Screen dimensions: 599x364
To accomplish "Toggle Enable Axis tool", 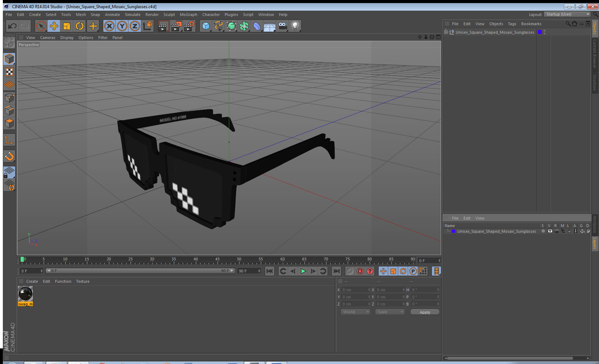I will click(9, 140).
